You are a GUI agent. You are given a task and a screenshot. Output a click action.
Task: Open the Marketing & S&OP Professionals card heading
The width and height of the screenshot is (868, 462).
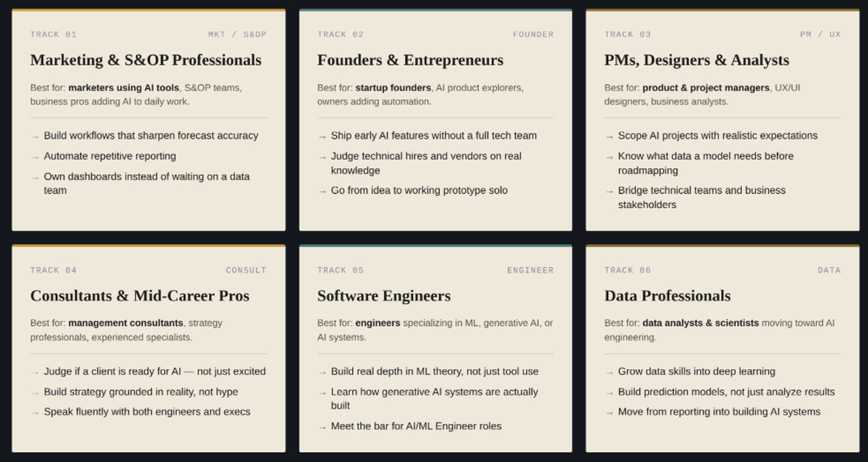coord(146,60)
